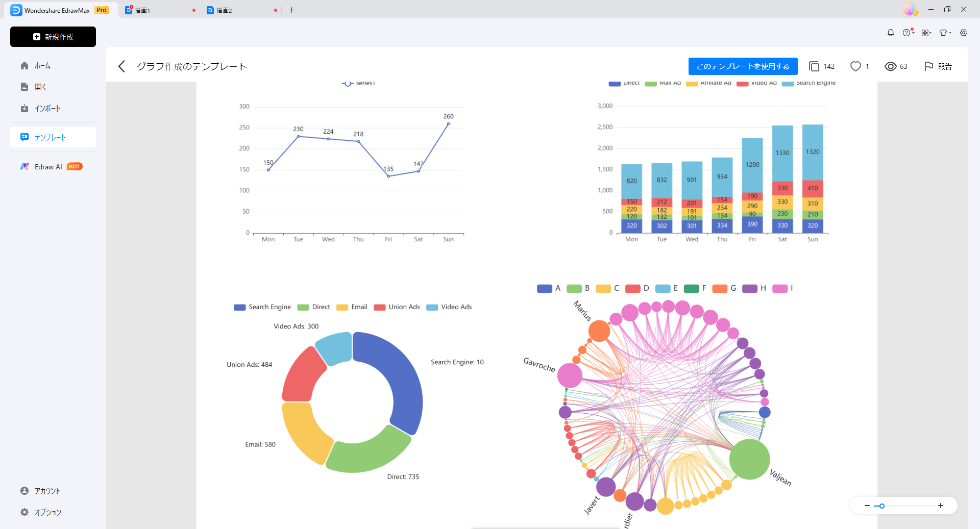Click the notification bell icon
This screenshot has height=529, width=980.
890,33
